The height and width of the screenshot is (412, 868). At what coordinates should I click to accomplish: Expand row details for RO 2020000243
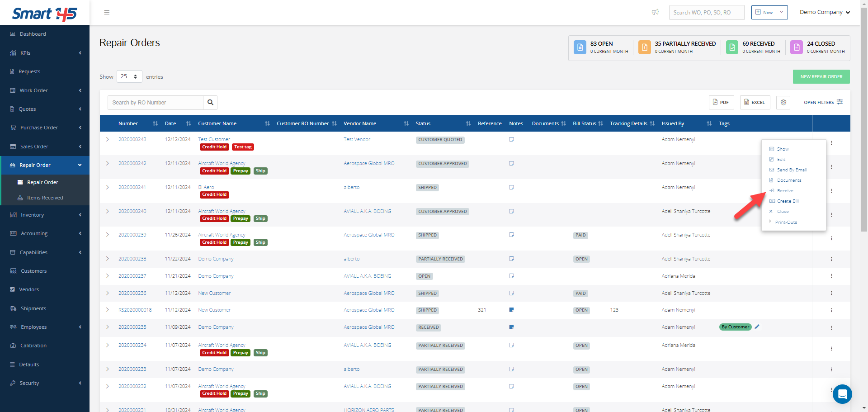pyautogui.click(x=108, y=139)
